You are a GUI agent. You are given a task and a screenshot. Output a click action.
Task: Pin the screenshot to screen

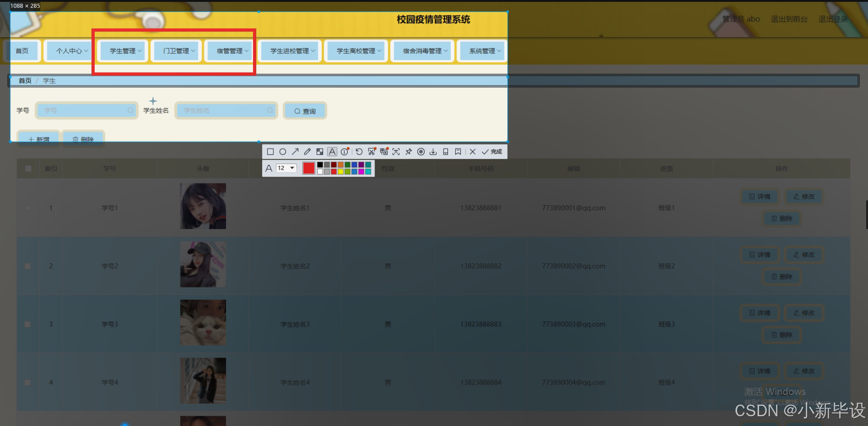coord(408,151)
